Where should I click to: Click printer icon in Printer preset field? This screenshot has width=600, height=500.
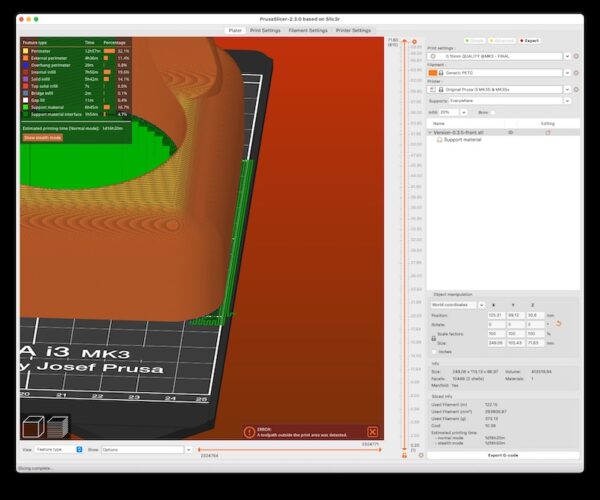pyautogui.click(x=433, y=90)
